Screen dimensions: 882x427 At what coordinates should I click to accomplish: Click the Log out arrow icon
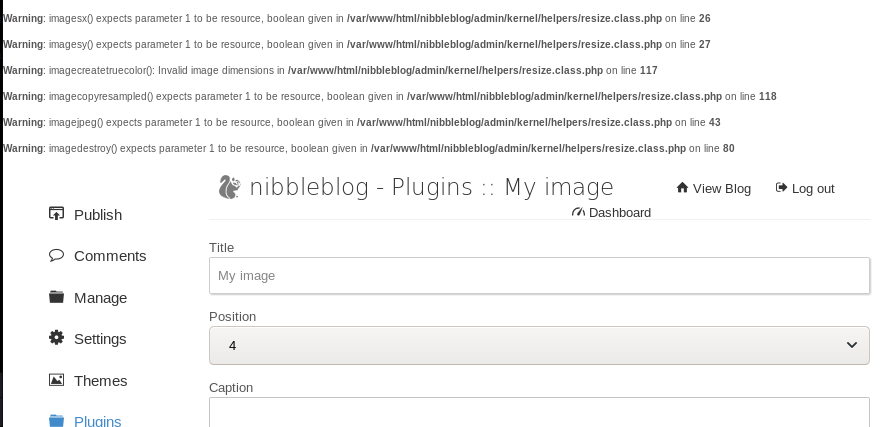[x=781, y=187]
